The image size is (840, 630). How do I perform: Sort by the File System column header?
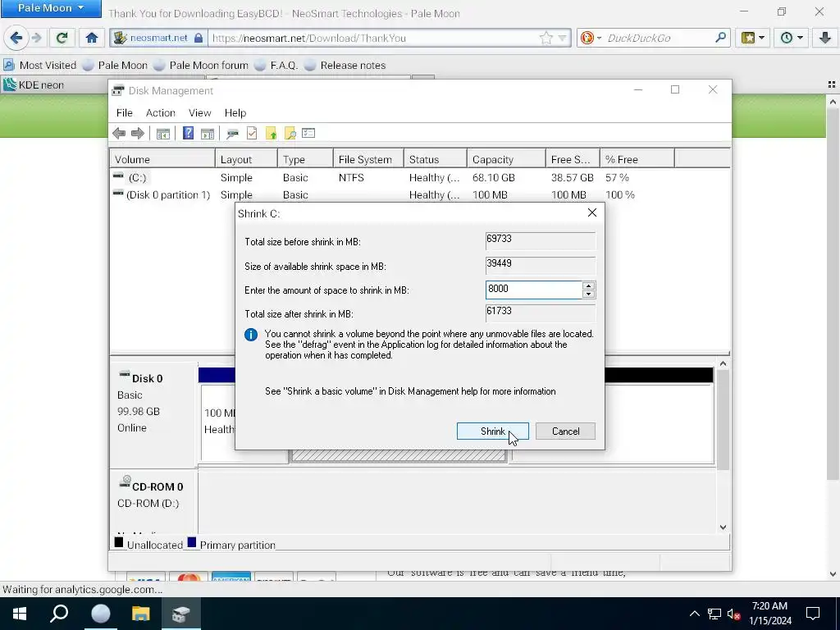[x=368, y=159]
